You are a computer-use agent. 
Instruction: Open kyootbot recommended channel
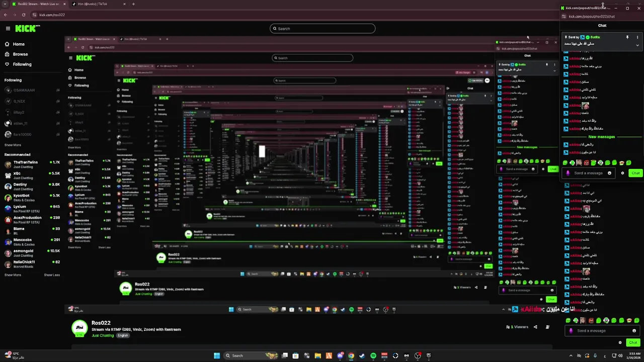pyautogui.click(x=32, y=198)
